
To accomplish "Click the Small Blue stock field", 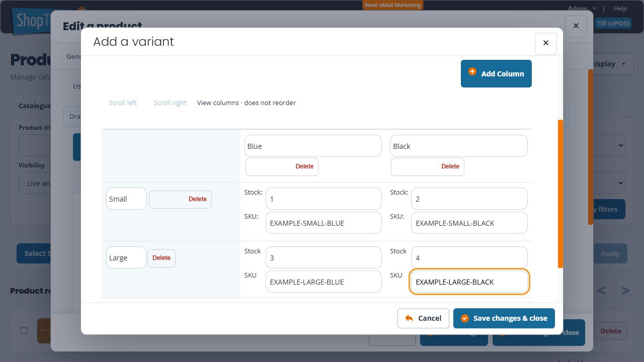I will 324,199.
